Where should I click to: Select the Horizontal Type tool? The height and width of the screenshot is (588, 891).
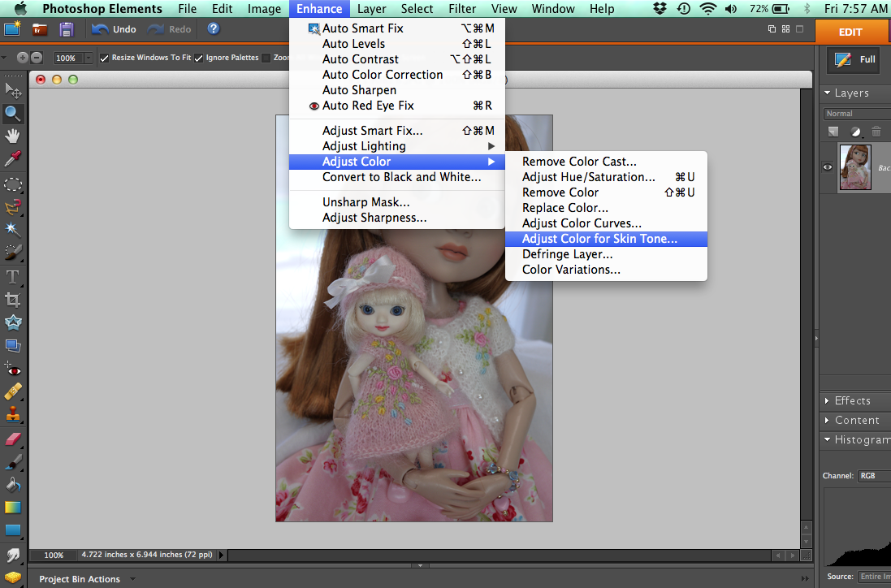(x=13, y=276)
